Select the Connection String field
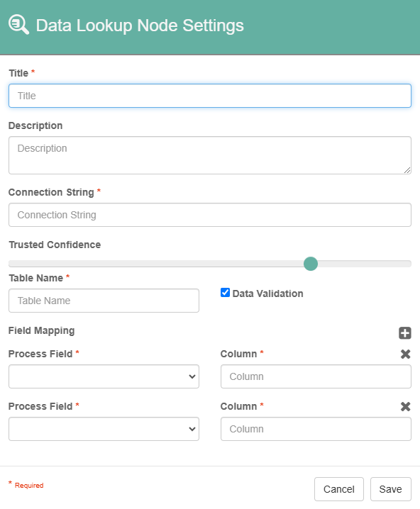The width and height of the screenshot is (420, 509). click(210, 215)
